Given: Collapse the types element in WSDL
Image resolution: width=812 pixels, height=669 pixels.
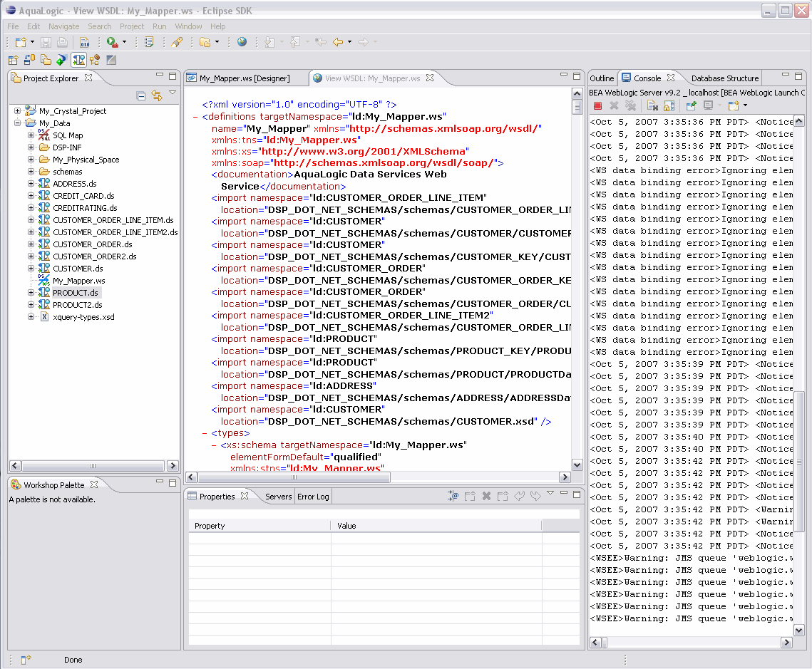Looking at the screenshot, I should [205, 434].
